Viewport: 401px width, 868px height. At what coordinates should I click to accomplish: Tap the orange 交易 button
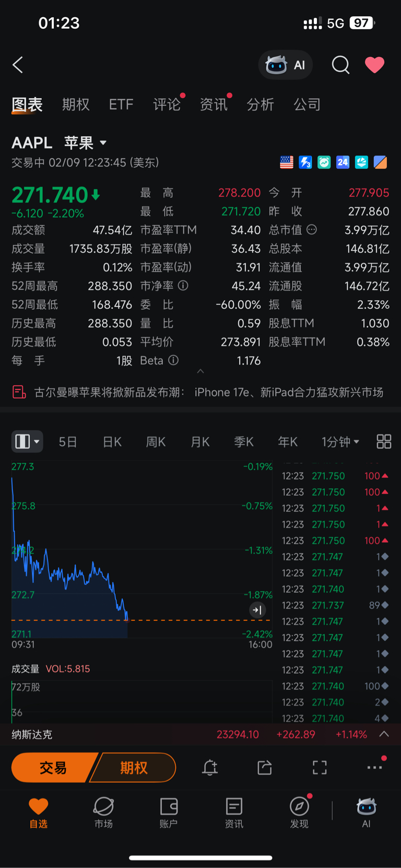point(53,768)
